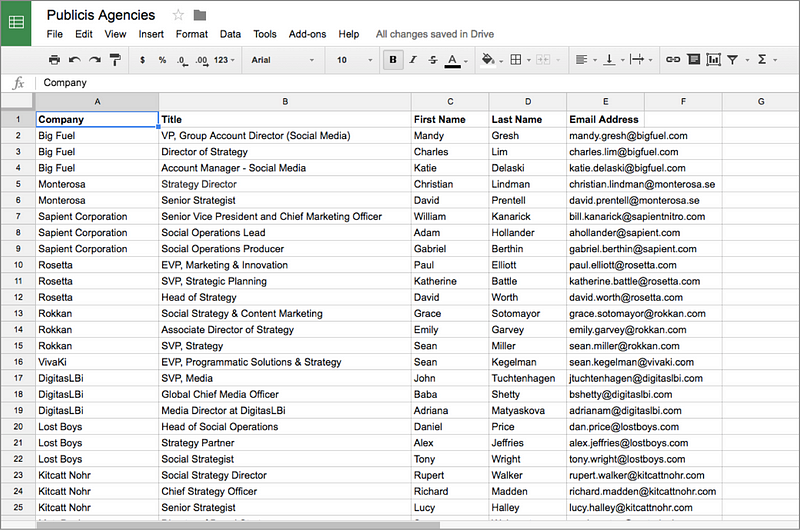Select row 13 header

(18, 313)
